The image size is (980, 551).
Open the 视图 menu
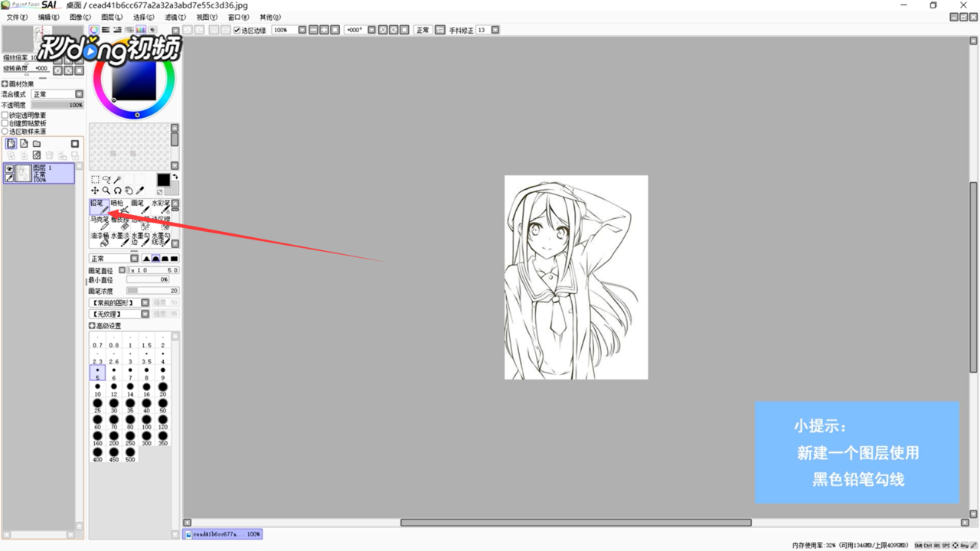click(x=207, y=17)
